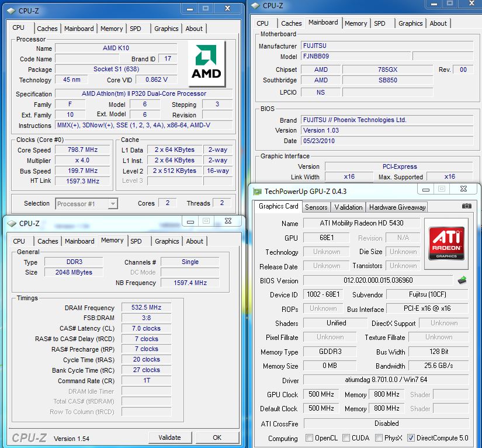Screen dimensions: 482x448
Task: Open the Validation tab in GPU-Z
Action: tap(348, 207)
